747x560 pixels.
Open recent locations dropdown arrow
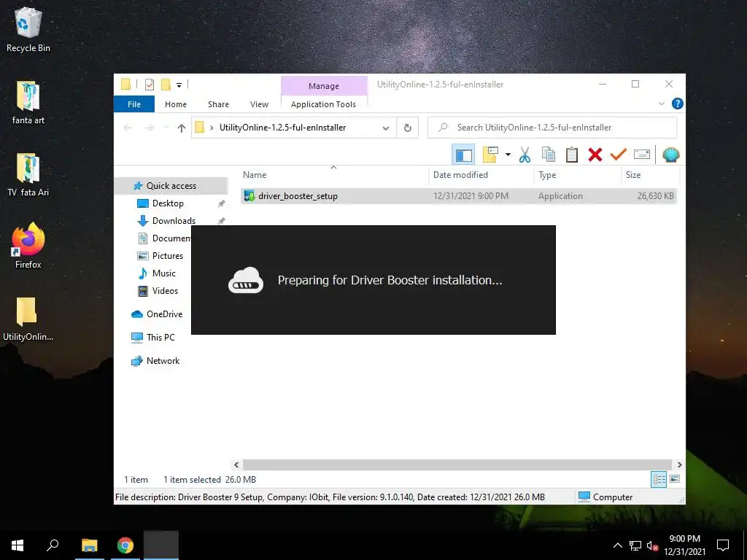click(x=166, y=128)
